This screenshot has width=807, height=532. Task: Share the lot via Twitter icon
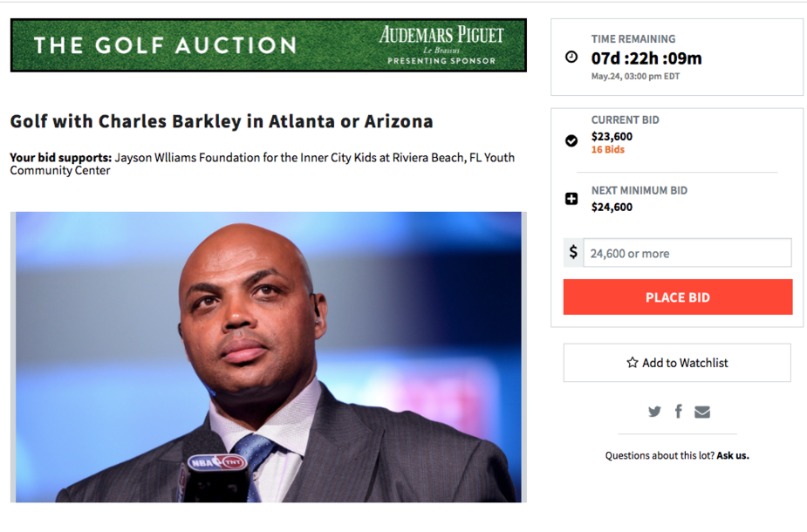(654, 412)
